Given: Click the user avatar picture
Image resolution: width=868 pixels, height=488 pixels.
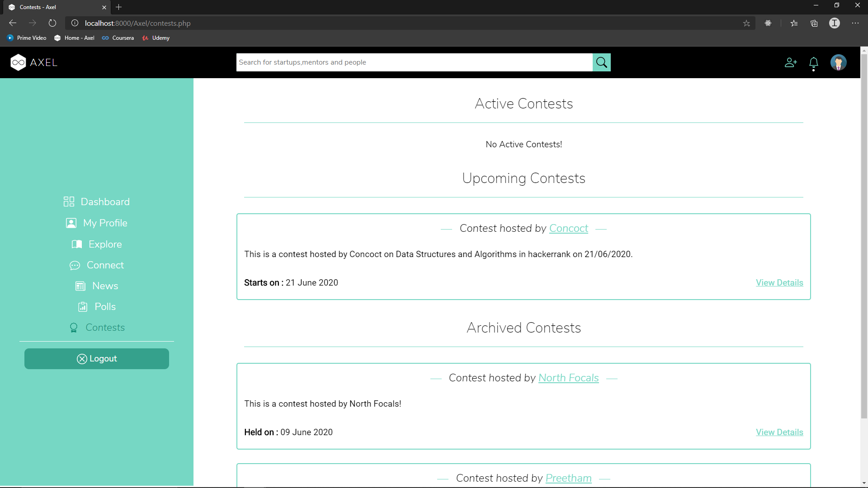Looking at the screenshot, I should coord(838,62).
